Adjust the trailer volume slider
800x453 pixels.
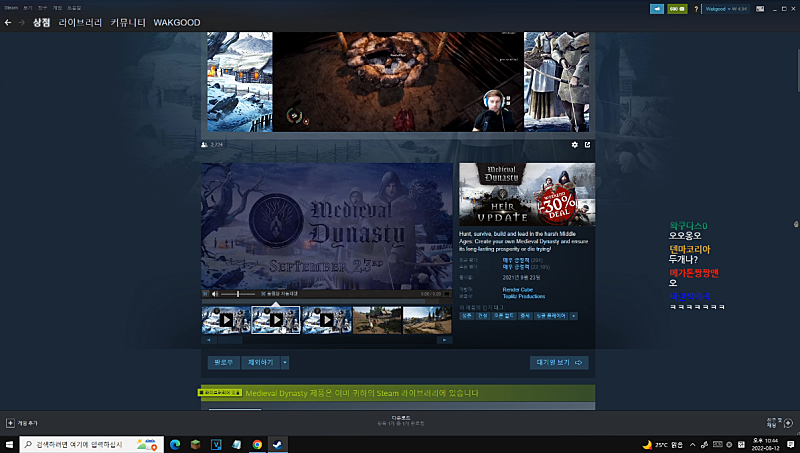click(238, 294)
